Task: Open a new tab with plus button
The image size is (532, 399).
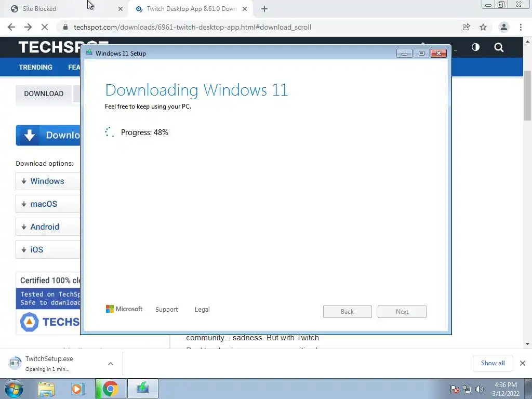Action: [264, 9]
